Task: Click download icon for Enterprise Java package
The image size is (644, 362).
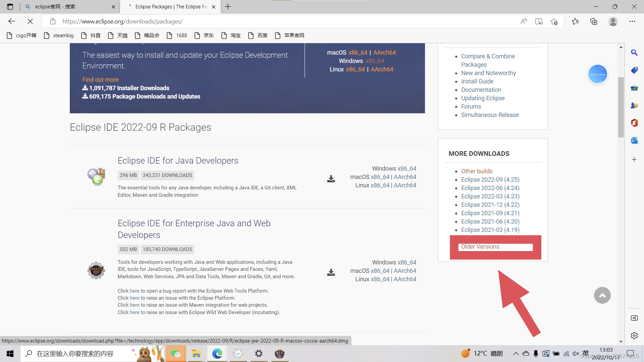Action: click(x=331, y=272)
